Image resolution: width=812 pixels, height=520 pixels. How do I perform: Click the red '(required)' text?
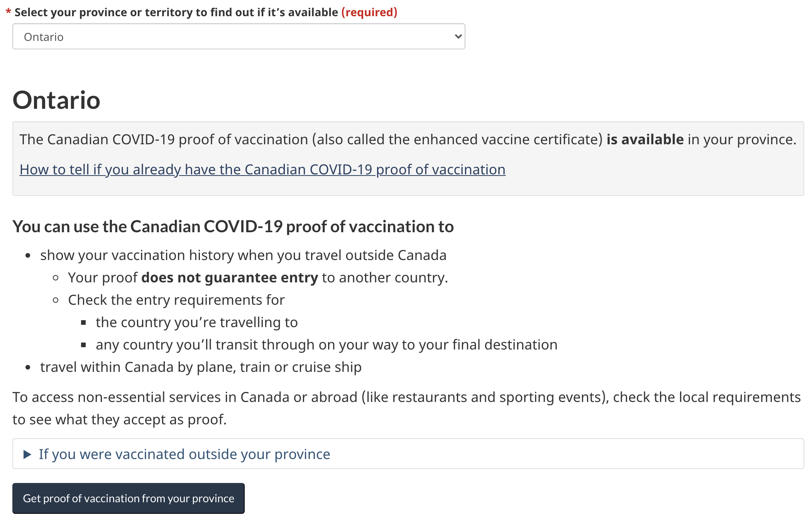(x=369, y=12)
